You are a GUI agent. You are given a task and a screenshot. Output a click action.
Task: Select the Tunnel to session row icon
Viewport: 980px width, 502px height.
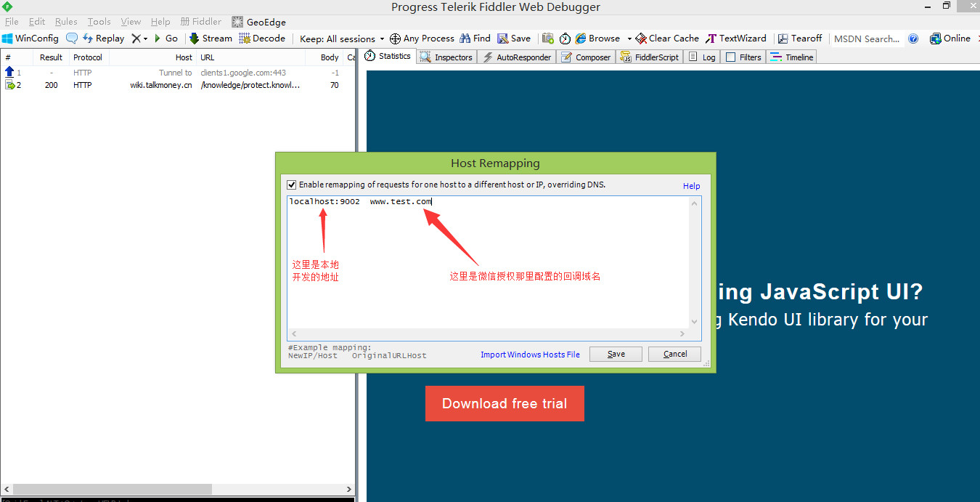point(9,73)
